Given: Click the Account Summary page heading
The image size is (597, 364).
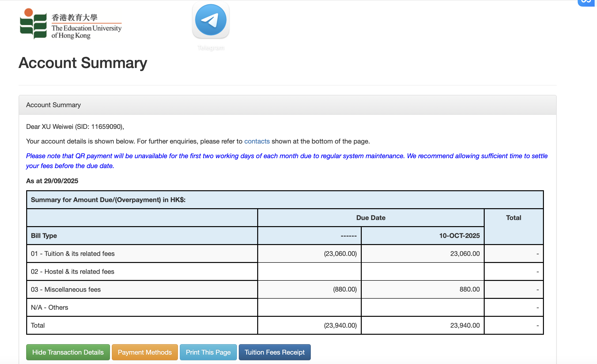Looking at the screenshot, I should tap(83, 63).
